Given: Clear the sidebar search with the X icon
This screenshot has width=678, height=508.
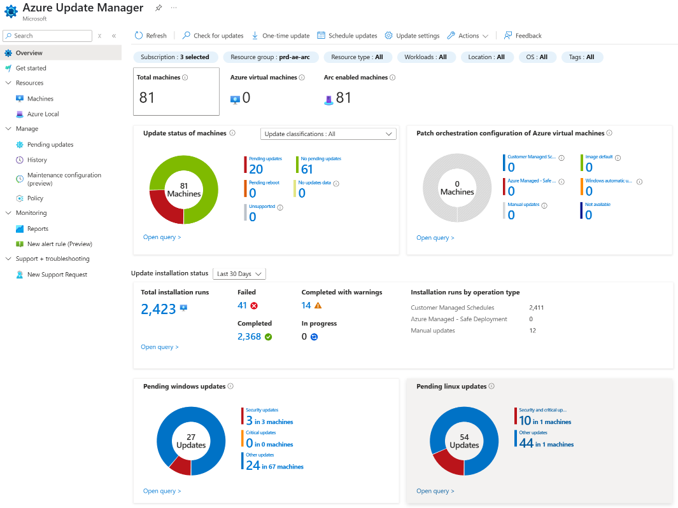Looking at the screenshot, I should point(99,36).
